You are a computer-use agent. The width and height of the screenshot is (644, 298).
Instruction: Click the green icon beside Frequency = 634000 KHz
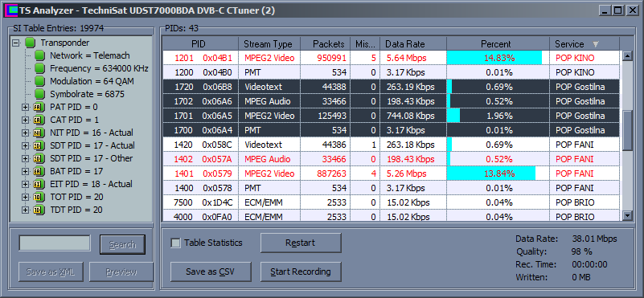click(39, 68)
